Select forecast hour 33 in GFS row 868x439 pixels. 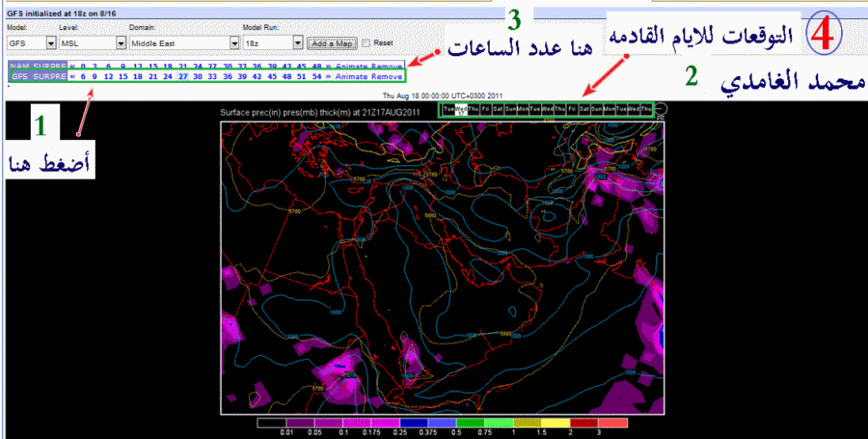(212, 76)
